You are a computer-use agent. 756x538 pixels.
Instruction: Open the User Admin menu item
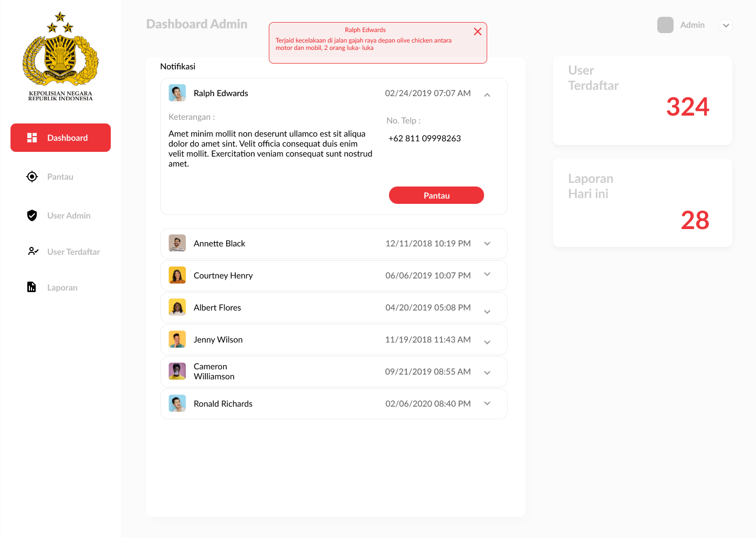69,215
